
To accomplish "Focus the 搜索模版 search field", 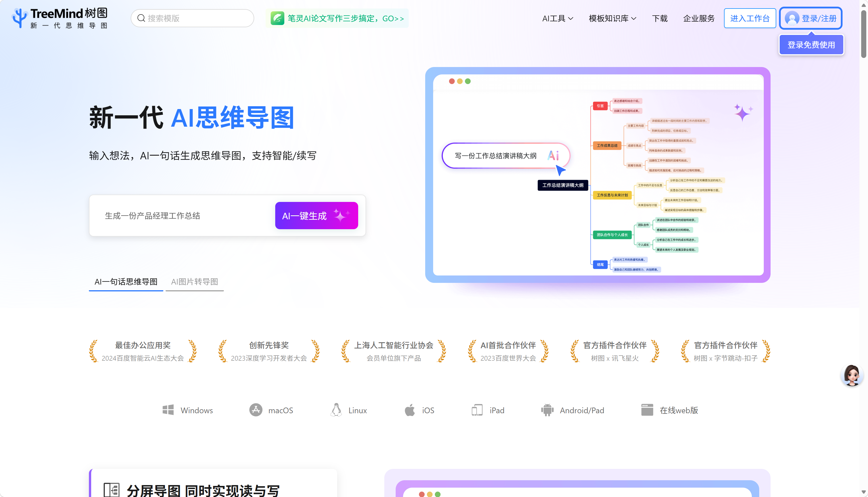I will (x=193, y=18).
